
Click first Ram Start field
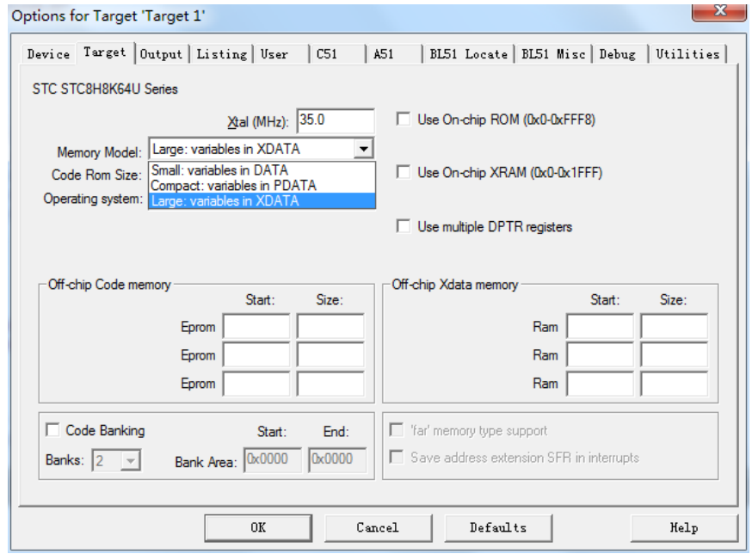coord(600,327)
